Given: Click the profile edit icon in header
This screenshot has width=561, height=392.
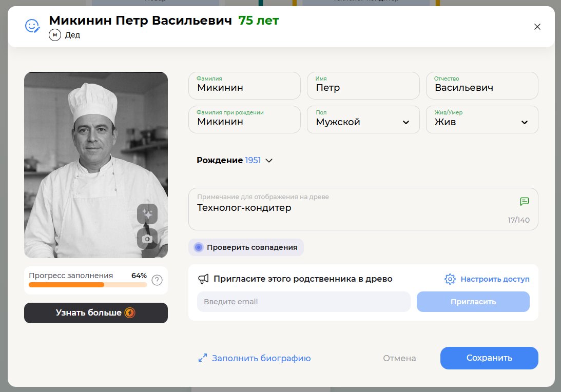Looking at the screenshot, I should tap(33, 26).
